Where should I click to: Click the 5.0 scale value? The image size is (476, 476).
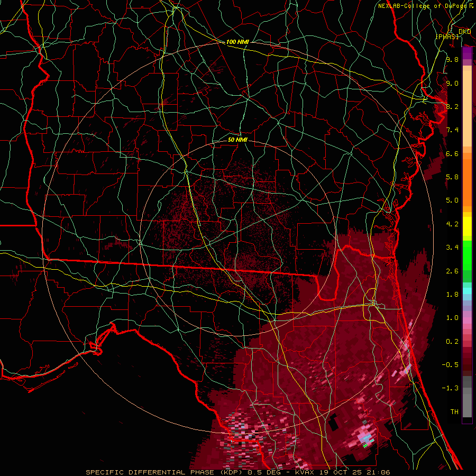point(452,200)
